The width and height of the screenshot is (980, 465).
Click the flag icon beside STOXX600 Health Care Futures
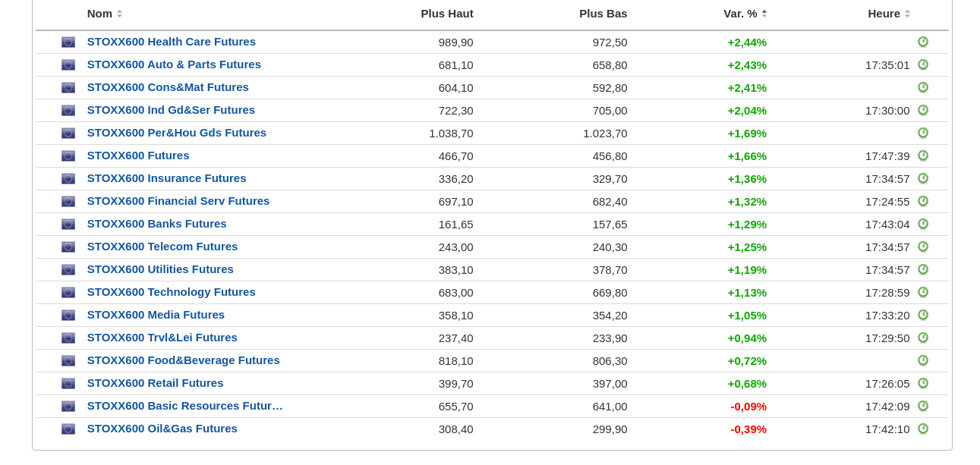(x=68, y=42)
